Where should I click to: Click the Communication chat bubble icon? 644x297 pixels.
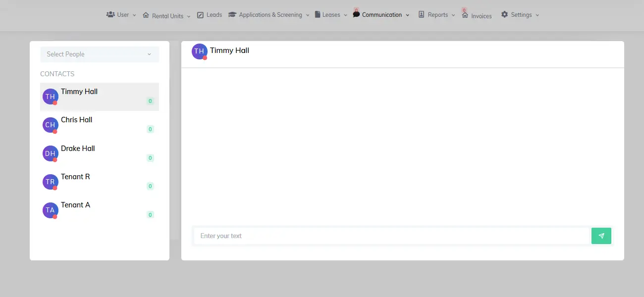point(356,15)
